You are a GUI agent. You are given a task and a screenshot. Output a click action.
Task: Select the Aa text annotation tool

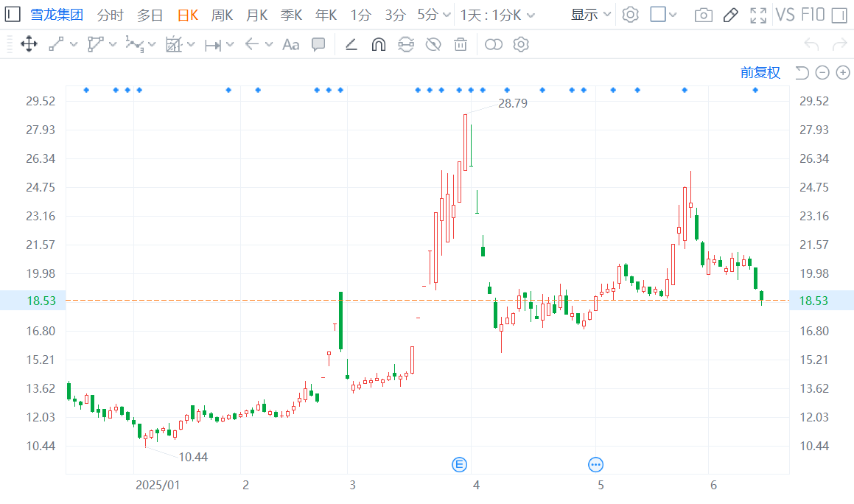[291, 45]
